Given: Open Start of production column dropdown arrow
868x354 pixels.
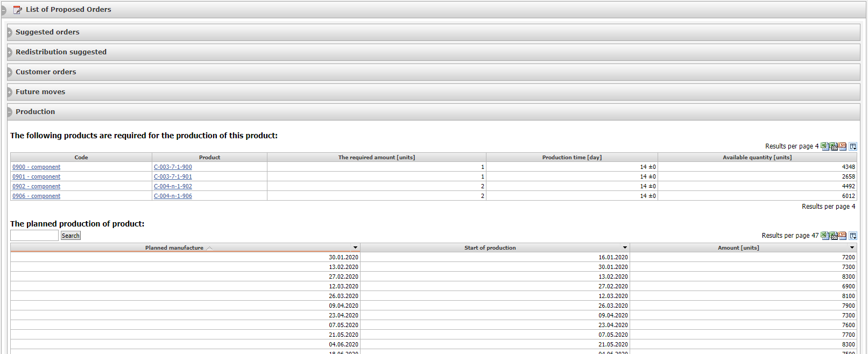Looking at the screenshot, I should (x=625, y=247).
